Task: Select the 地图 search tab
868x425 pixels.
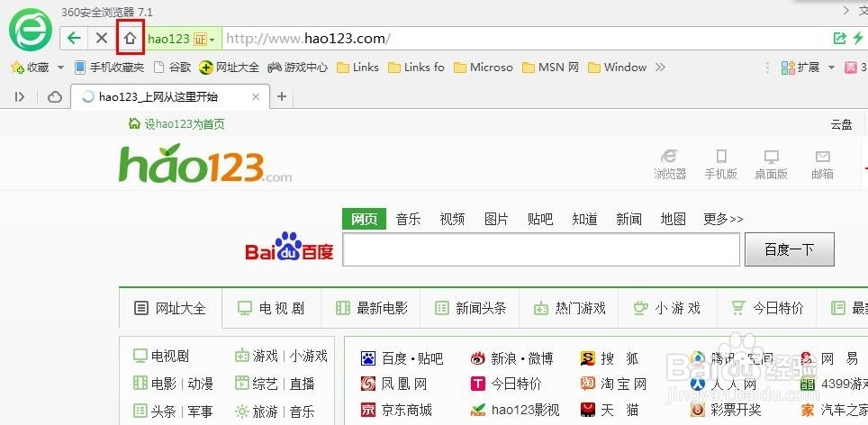Action: (x=674, y=219)
